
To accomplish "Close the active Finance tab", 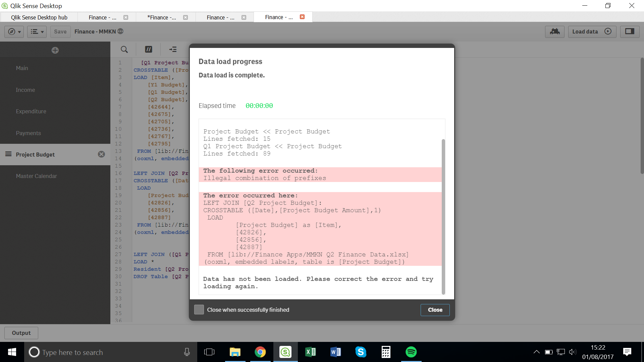I will (x=302, y=17).
